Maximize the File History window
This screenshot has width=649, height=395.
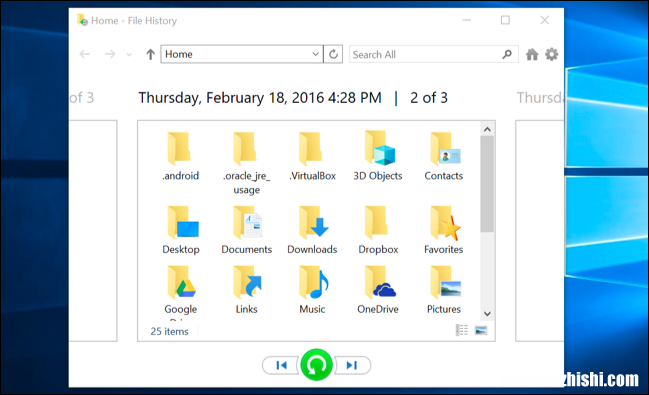(505, 20)
